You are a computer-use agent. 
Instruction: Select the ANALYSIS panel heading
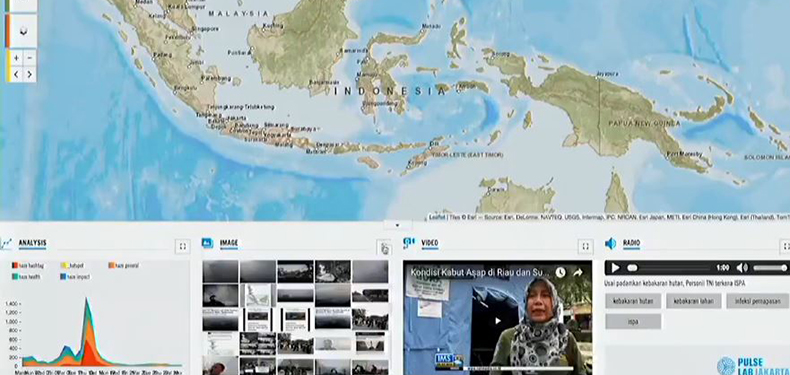click(32, 243)
